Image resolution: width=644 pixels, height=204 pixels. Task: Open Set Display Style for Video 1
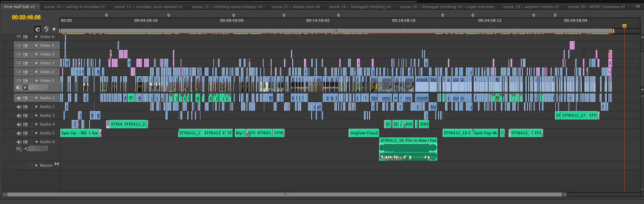point(19,87)
